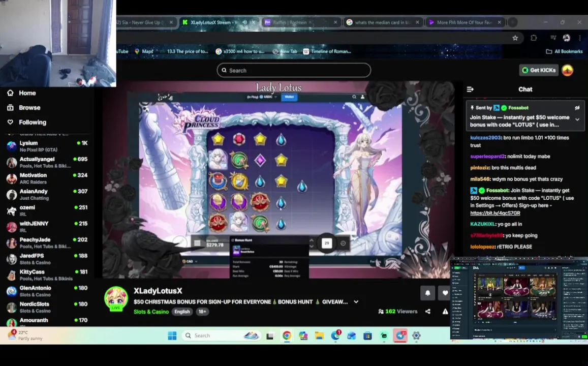
Task: Open File Explorer from taskbar
Action: pyautogui.click(x=319, y=335)
